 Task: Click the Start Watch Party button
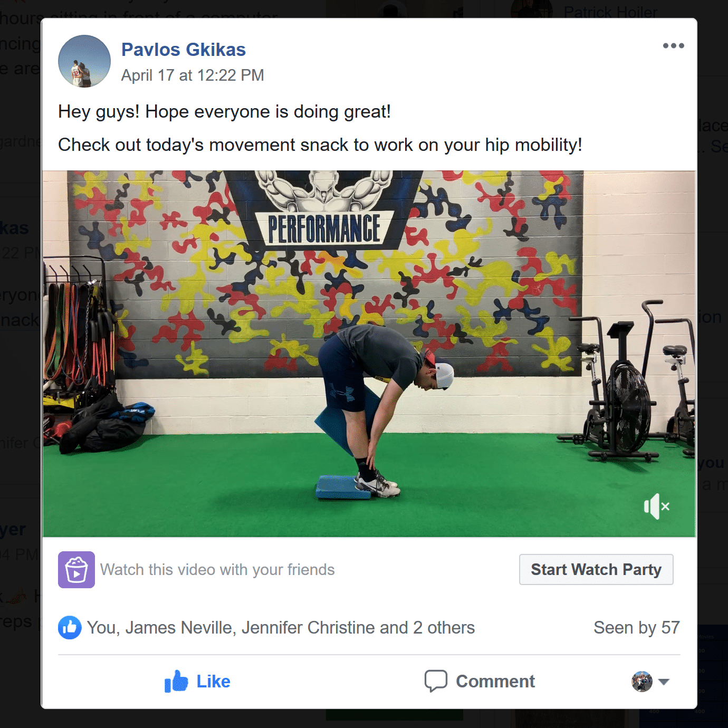[596, 570]
